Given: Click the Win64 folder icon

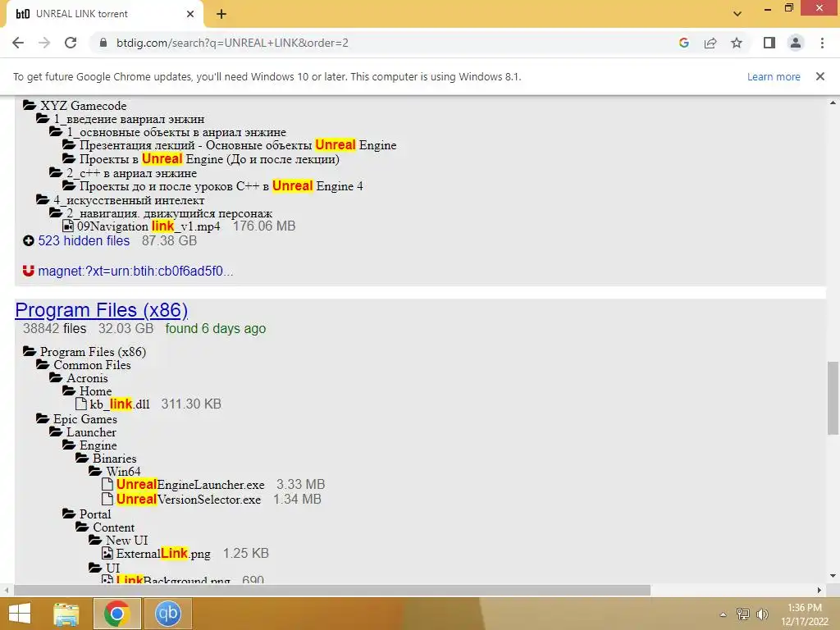Looking at the screenshot, I should point(95,471).
